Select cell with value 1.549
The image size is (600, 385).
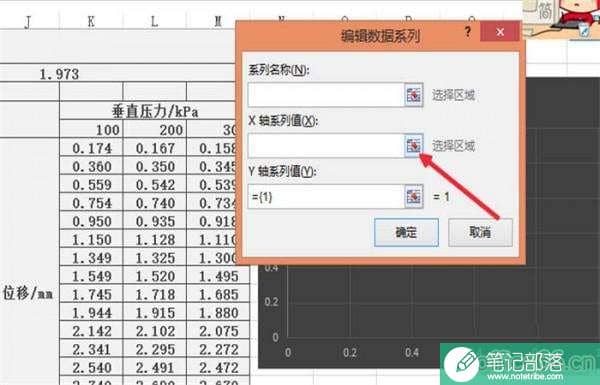click(x=91, y=276)
